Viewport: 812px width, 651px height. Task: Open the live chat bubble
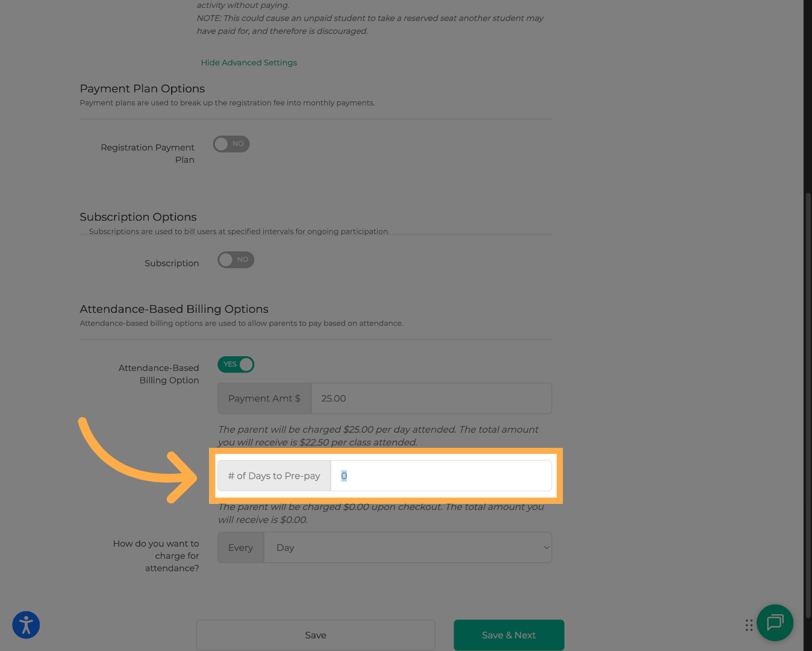(775, 622)
